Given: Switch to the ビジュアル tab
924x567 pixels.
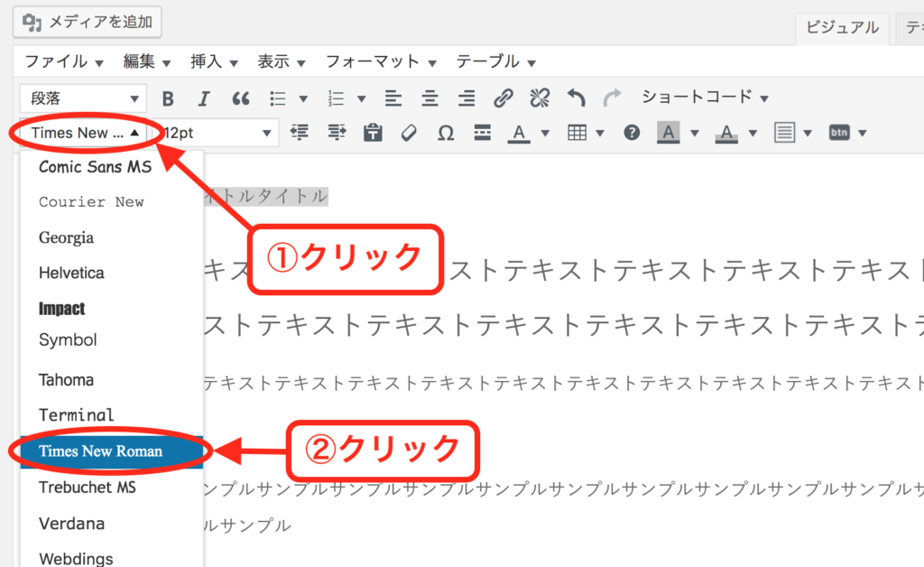Looking at the screenshot, I should (842, 28).
